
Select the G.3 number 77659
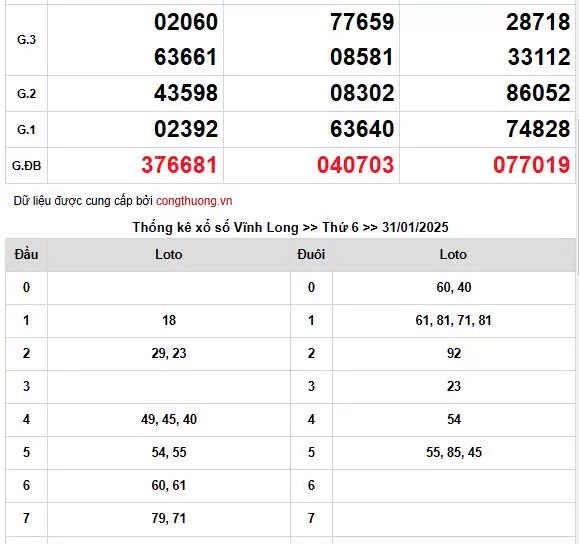coord(362,22)
